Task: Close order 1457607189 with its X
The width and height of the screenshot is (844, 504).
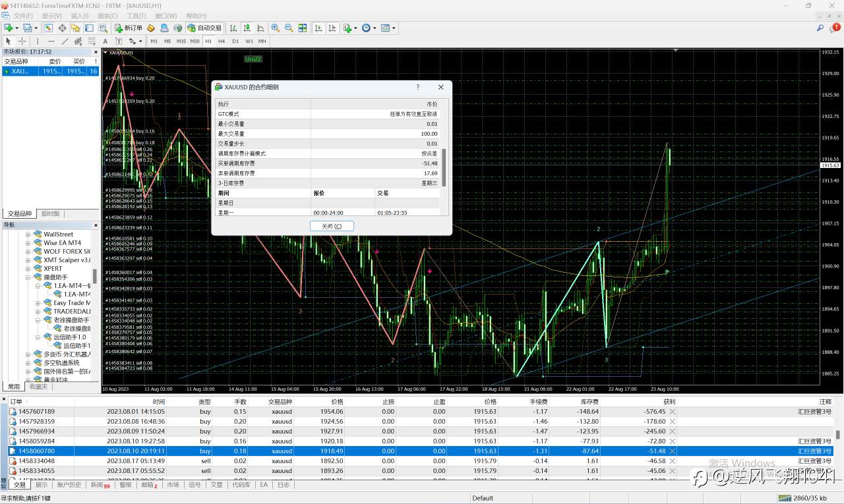Action: pos(672,412)
